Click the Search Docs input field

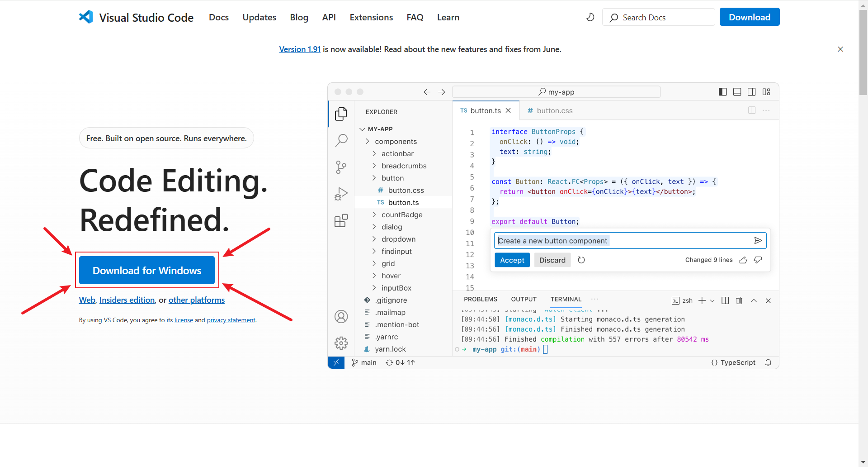pyautogui.click(x=658, y=17)
